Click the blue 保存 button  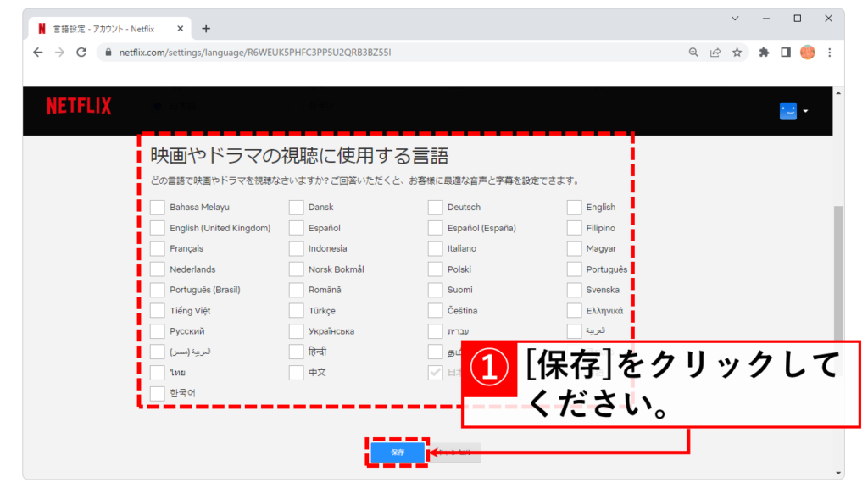398,452
